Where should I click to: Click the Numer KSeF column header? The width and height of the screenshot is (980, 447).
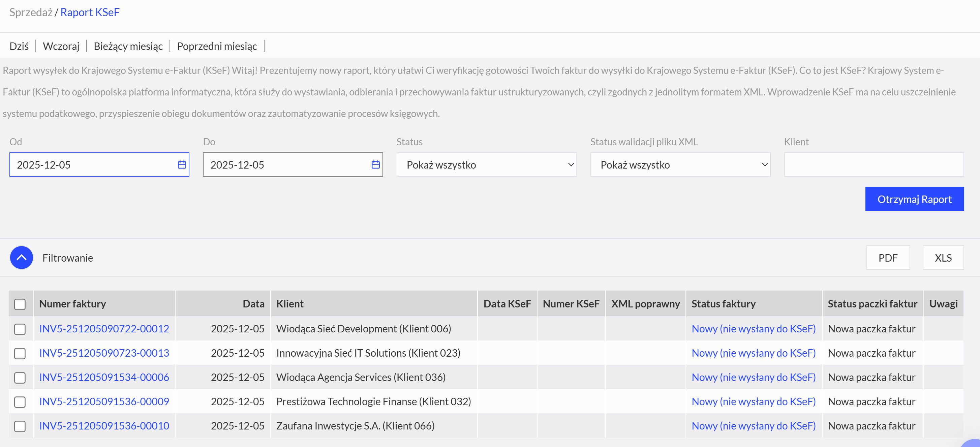571,304
